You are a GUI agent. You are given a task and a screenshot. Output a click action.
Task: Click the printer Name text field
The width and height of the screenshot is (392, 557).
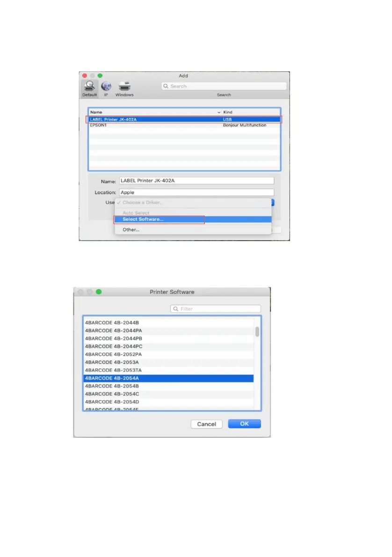[196, 181]
